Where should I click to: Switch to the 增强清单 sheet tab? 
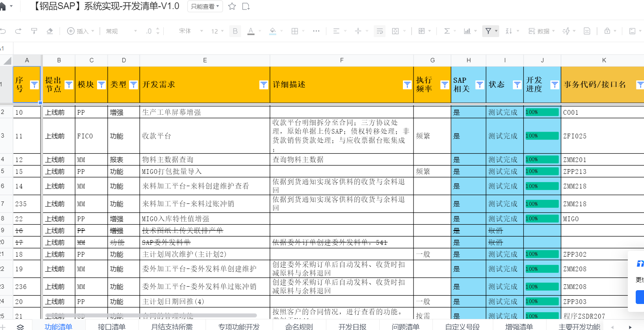(x=519, y=326)
